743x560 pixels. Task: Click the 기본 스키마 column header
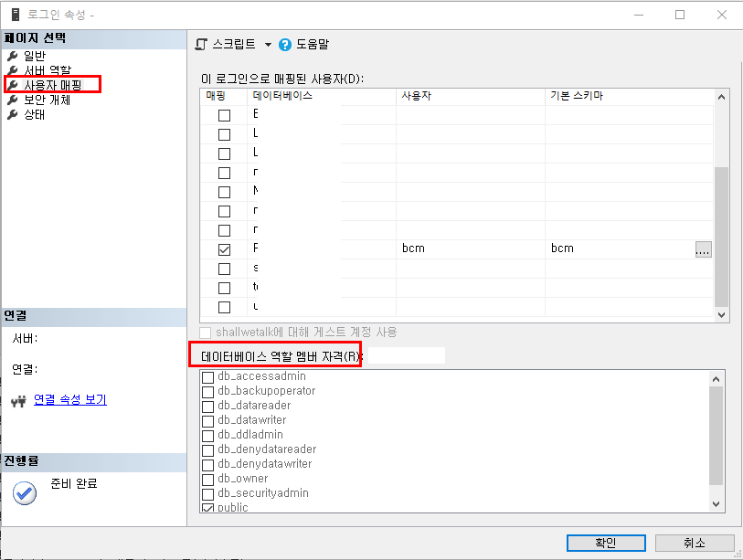(x=630, y=96)
